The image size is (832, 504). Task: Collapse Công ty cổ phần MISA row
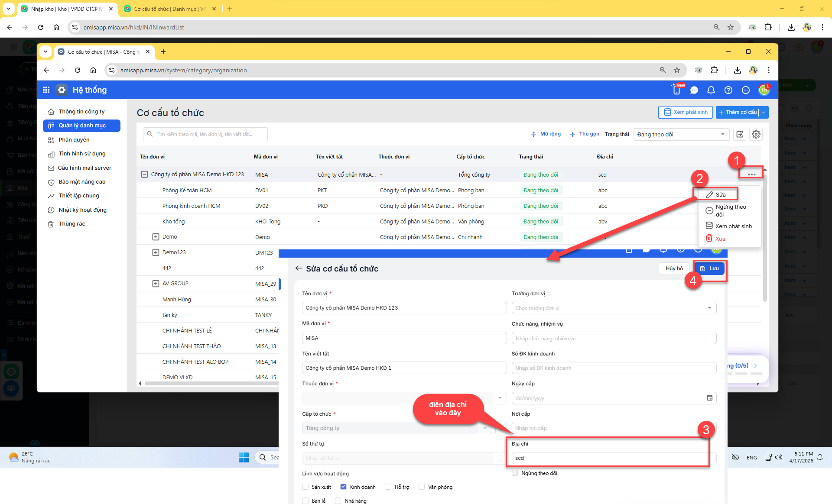[144, 174]
